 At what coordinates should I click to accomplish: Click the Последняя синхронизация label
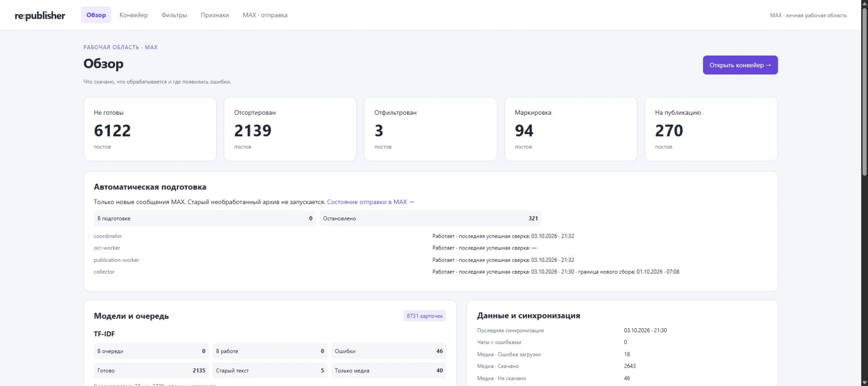click(510, 330)
